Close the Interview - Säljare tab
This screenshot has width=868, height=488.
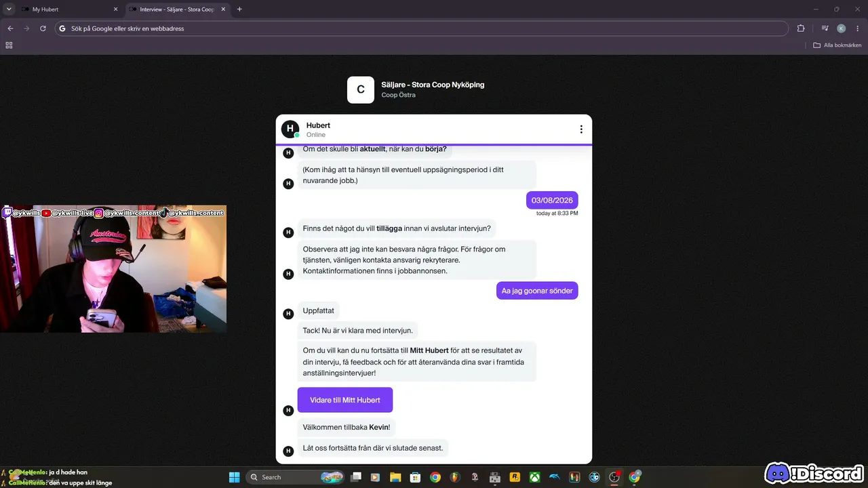(x=223, y=9)
